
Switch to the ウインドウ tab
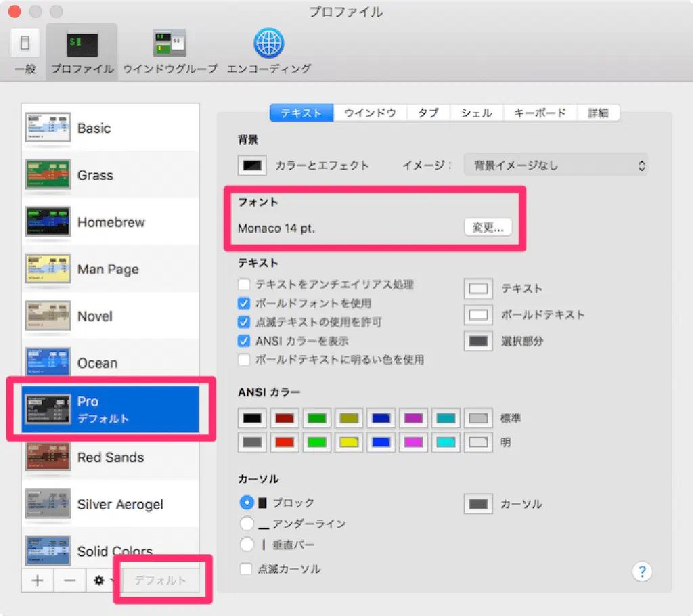(370, 113)
